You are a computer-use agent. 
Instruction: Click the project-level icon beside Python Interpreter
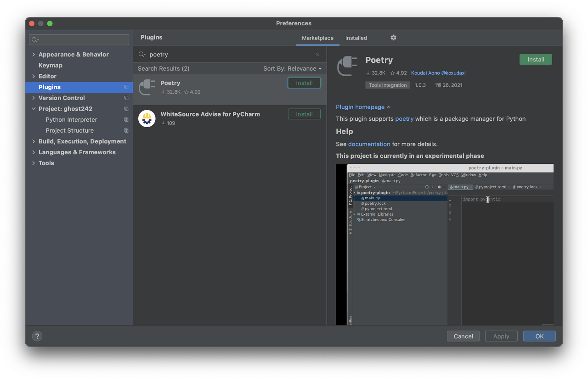(x=126, y=120)
